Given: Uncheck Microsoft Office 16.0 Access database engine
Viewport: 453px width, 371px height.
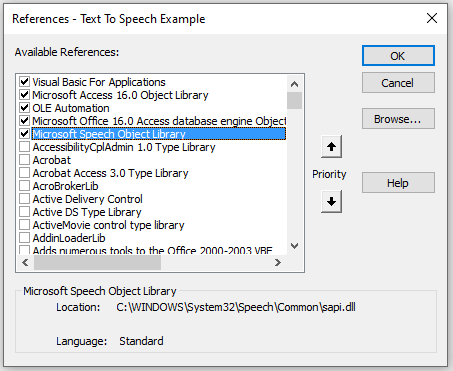Looking at the screenshot, I should [24, 121].
